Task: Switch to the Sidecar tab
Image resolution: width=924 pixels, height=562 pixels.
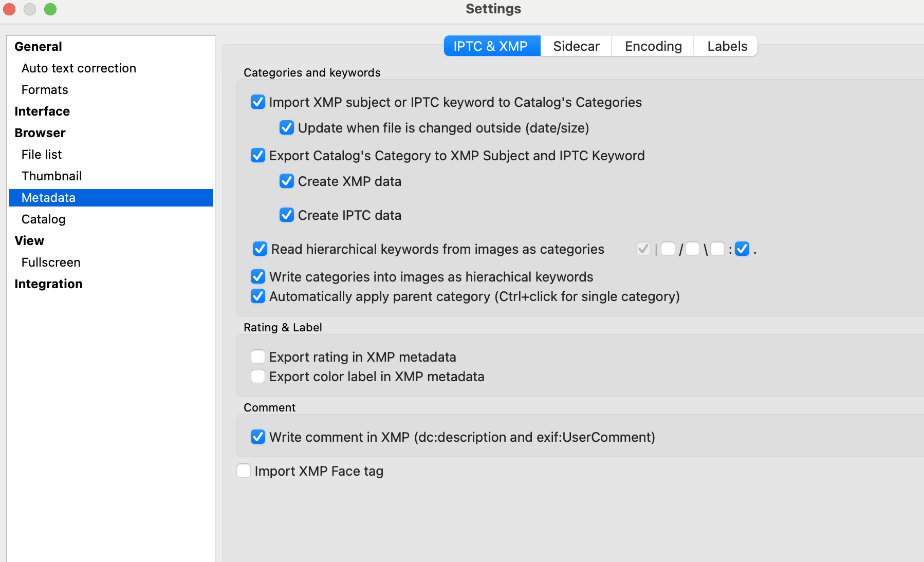Action: point(576,46)
